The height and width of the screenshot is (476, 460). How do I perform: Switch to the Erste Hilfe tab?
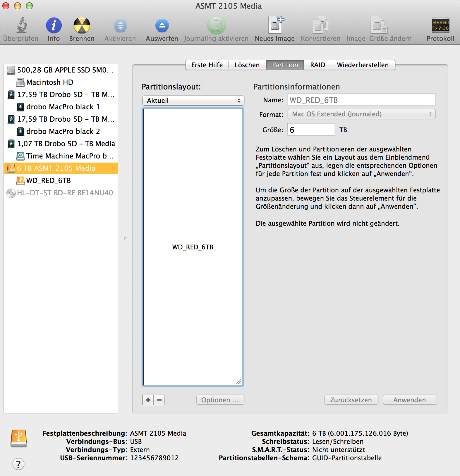(x=207, y=65)
